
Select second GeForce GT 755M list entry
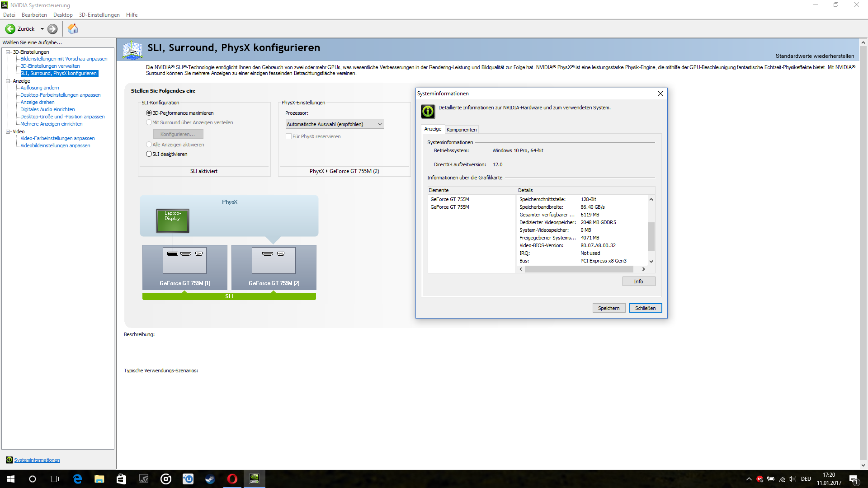pos(449,207)
